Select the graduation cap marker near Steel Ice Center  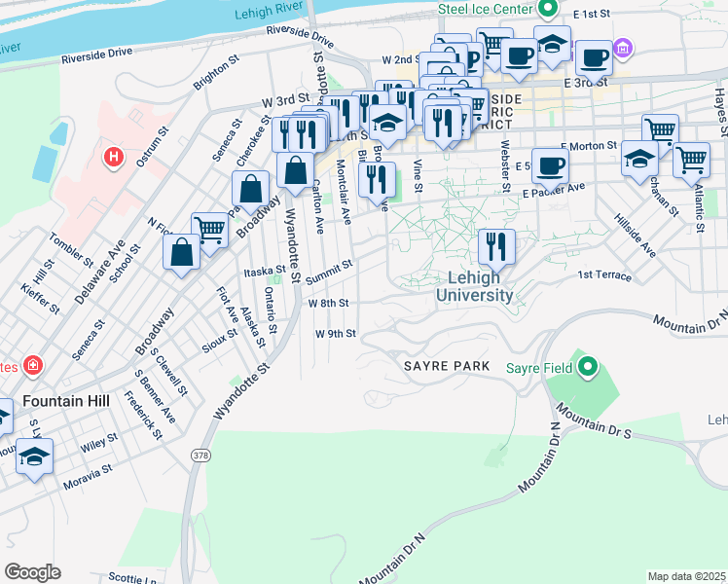tap(552, 45)
